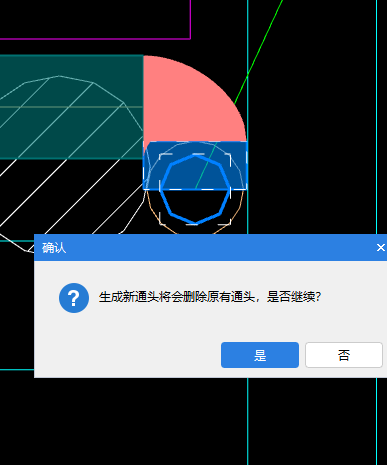Click the 确认 dialog title text

[54, 248]
